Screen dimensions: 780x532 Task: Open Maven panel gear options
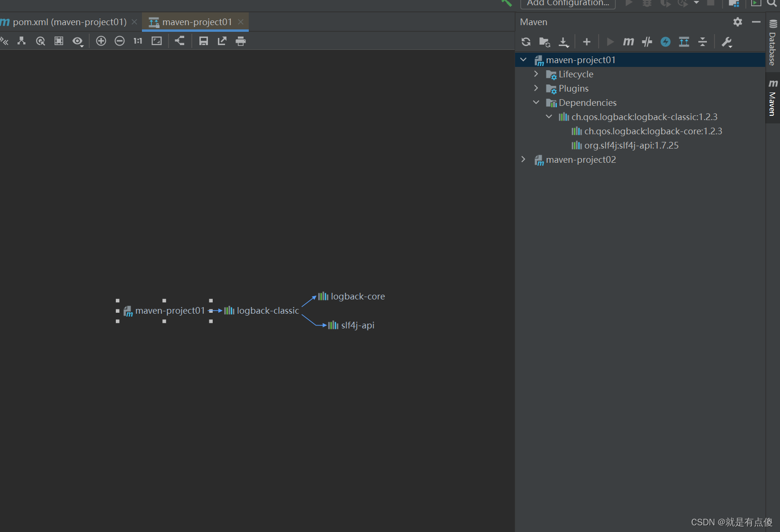(x=738, y=22)
